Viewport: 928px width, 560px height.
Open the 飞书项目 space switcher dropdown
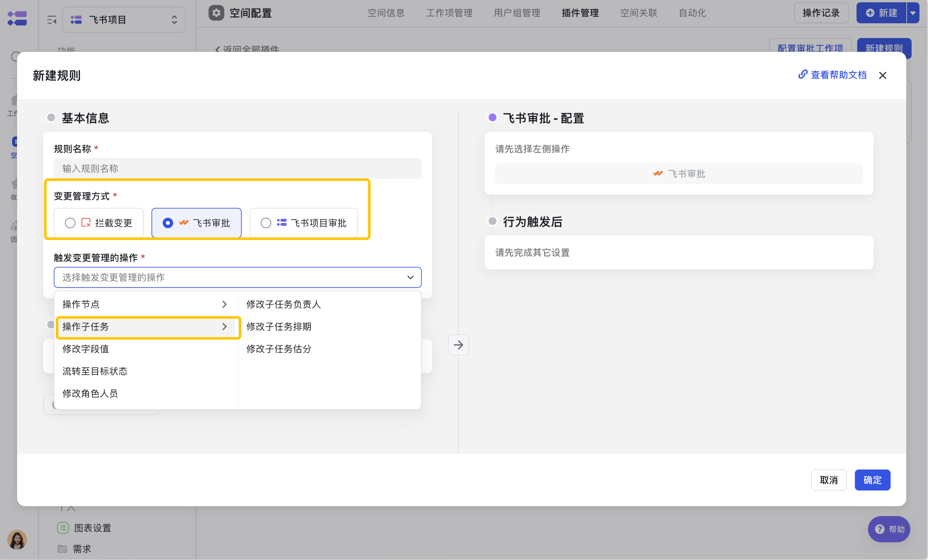coord(124,20)
